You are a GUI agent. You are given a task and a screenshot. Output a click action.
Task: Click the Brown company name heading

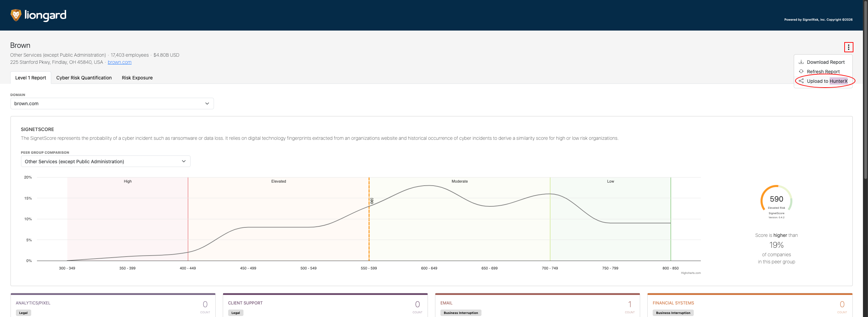tap(20, 45)
